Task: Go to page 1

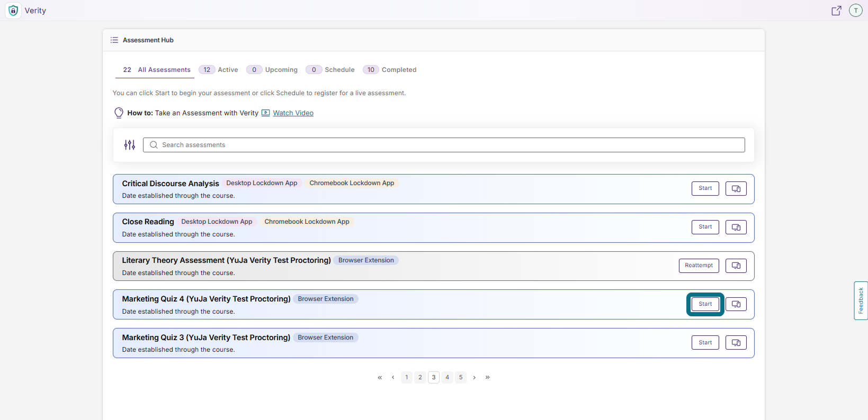Action: [407, 378]
